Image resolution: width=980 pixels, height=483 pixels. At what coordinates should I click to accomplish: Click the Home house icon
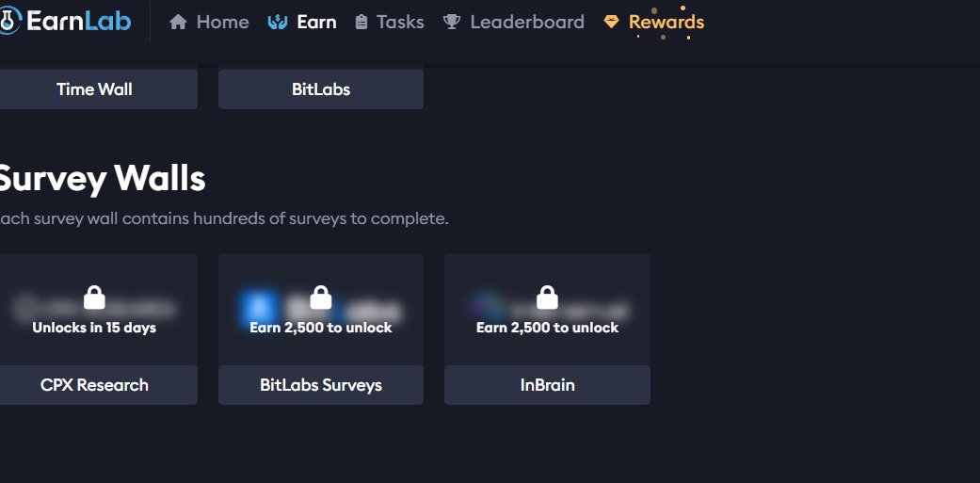tap(178, 23)
